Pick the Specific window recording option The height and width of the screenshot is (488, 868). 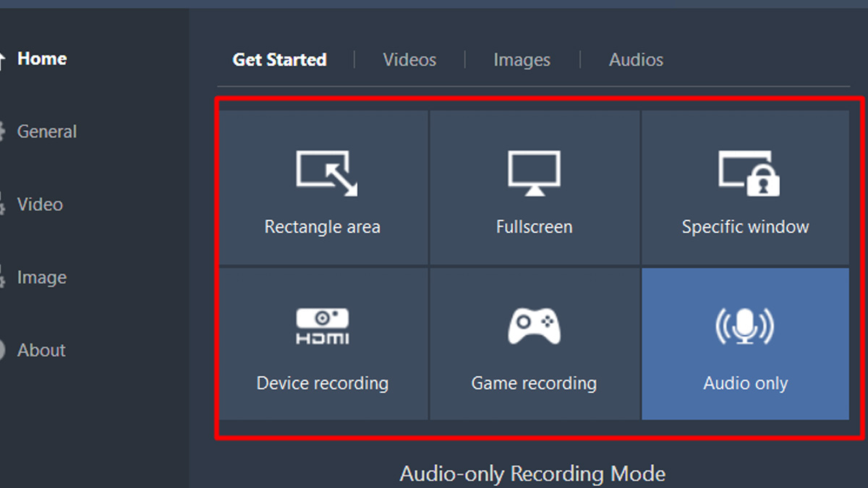745,188
